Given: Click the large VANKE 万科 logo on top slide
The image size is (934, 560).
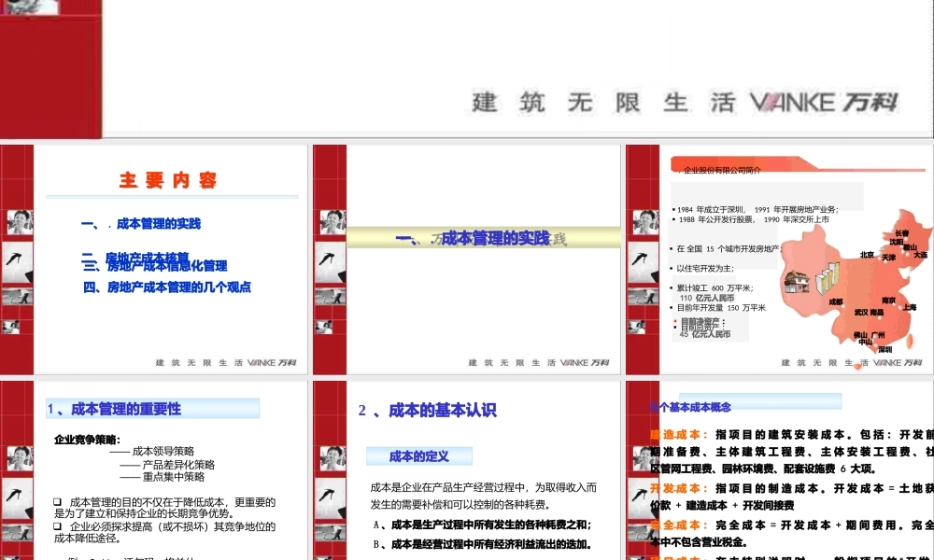Looking at the screenshot, I should coord(824,103).
